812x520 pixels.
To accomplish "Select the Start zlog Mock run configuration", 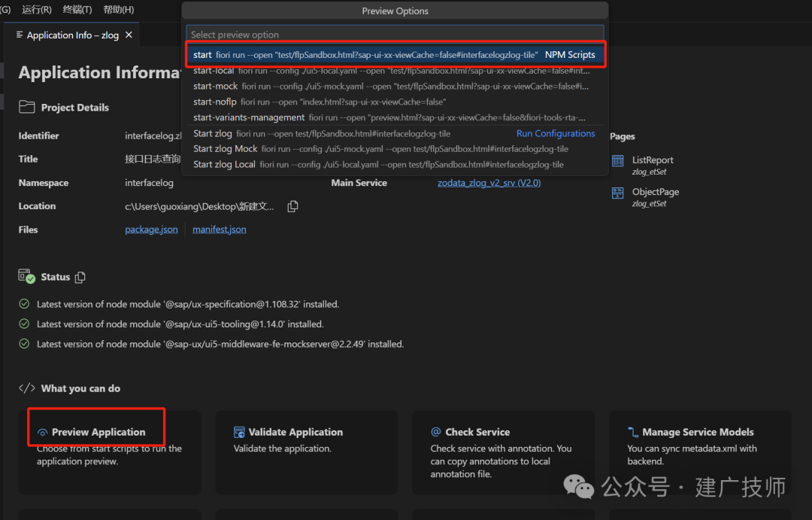I will pos(395,149).
